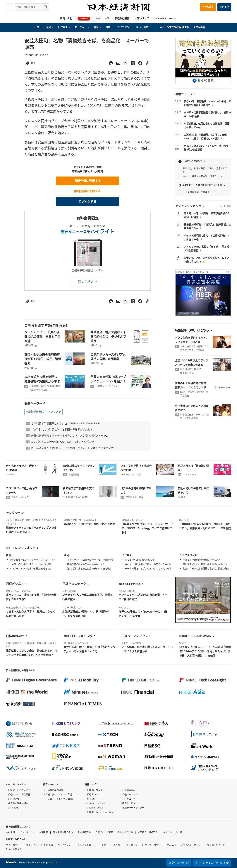237x868 pixels.
Task: Click the upload share icon below the headline
Action: point(148,63)
